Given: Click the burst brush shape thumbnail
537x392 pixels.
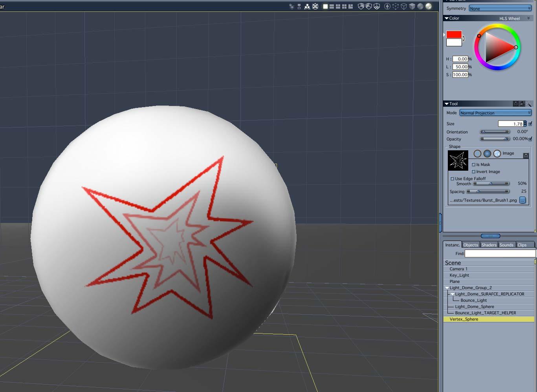Looking at the screenshot, I should (458, 160).
